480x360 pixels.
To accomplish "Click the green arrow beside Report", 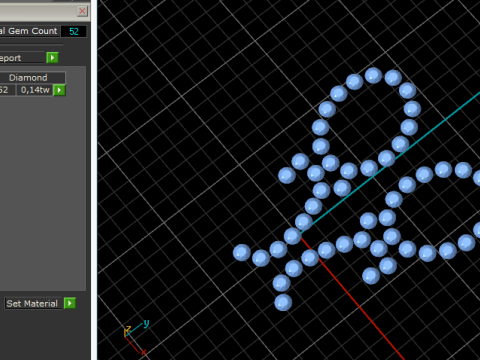I will coord(52,58).
